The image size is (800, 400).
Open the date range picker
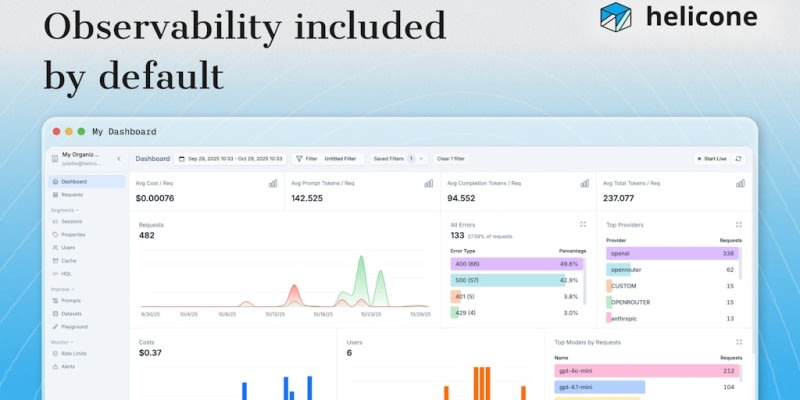click(231, 158)
